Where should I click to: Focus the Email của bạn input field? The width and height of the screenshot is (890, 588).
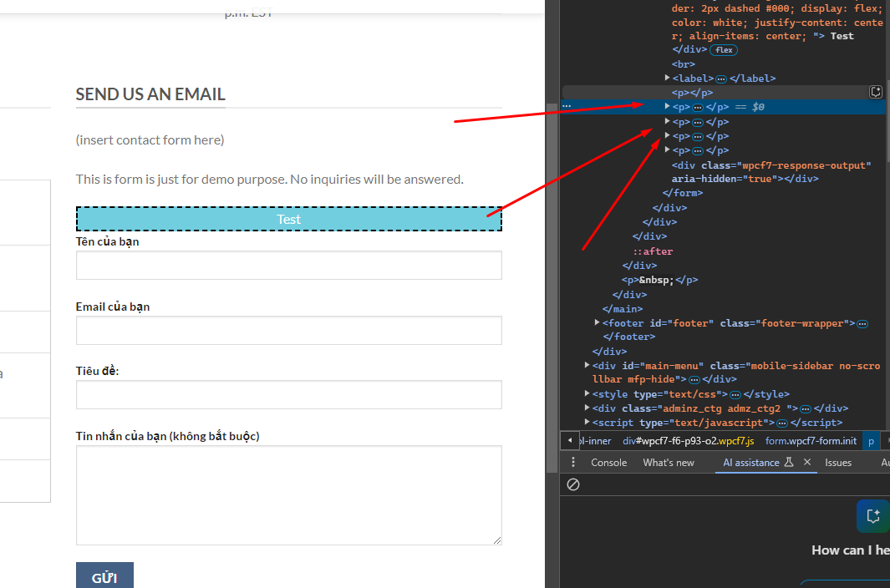click(x=289, y=330)
